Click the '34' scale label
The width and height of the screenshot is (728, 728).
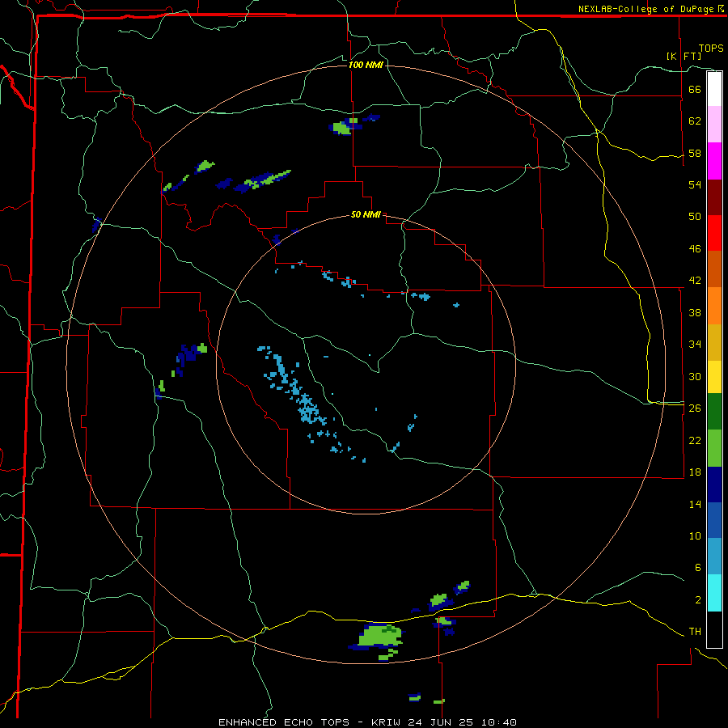click(695, 344)
